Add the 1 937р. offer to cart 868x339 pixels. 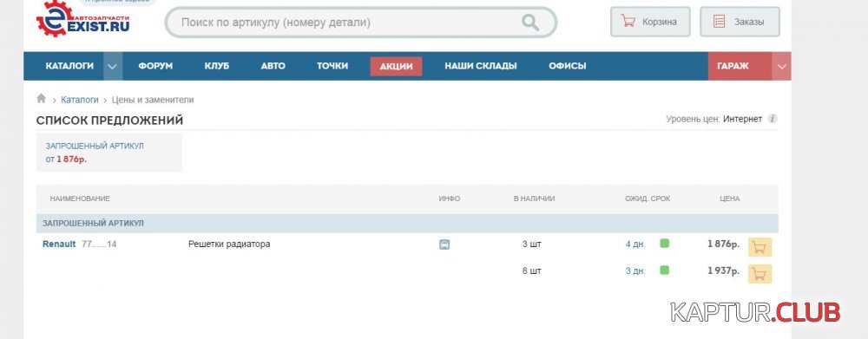759,274
